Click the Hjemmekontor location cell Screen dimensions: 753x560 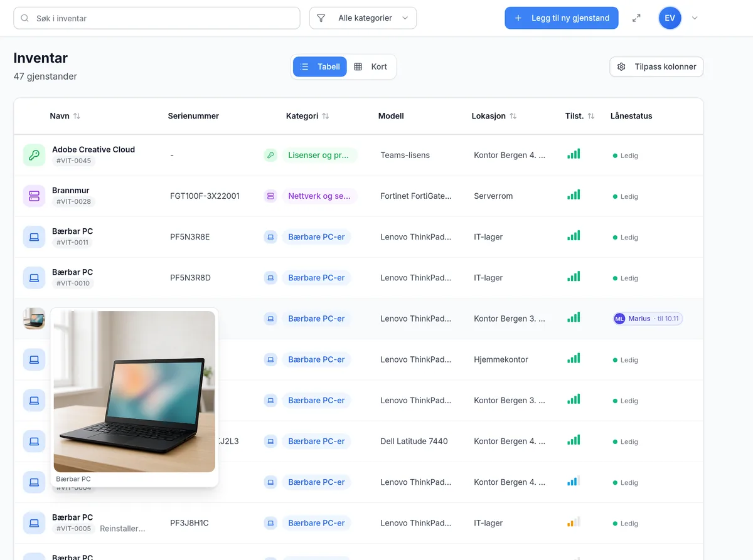click(x=501, y=359)
